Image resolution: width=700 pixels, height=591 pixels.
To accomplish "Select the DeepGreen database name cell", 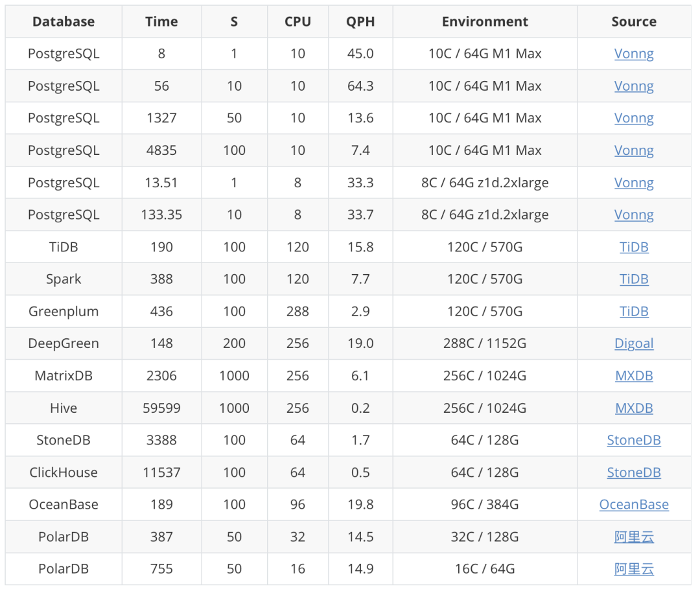I will (64, 343).
